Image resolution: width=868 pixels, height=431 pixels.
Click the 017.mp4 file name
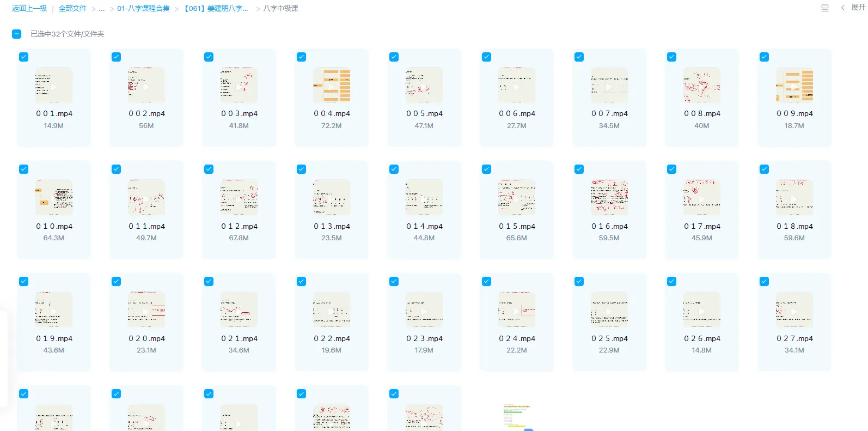click(x=702, y=226)
